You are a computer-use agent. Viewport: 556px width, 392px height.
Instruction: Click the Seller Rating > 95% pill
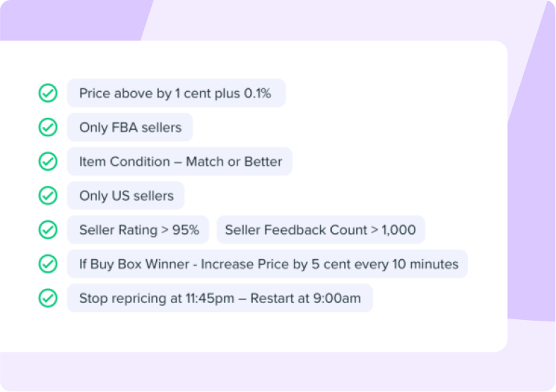pyautogui.click(x=138, y=230)
